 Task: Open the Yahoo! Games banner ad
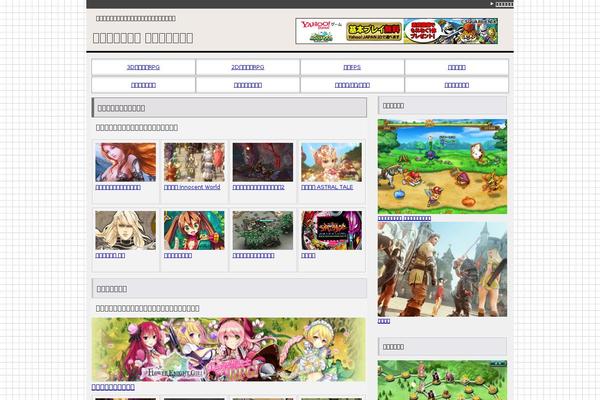click(x=396, y=31)
